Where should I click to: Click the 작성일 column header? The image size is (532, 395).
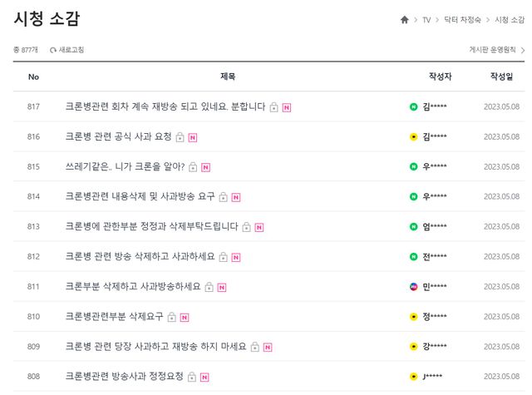pos(502,77)
